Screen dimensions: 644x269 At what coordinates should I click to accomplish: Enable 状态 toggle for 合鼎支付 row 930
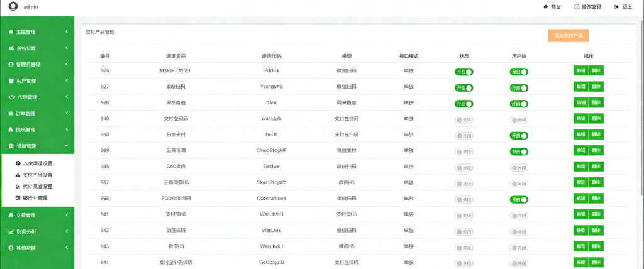click(x=464, y=136)
